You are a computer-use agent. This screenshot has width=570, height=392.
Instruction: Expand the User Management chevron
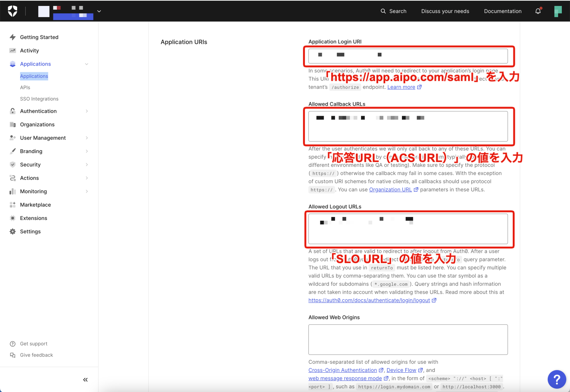87,138
